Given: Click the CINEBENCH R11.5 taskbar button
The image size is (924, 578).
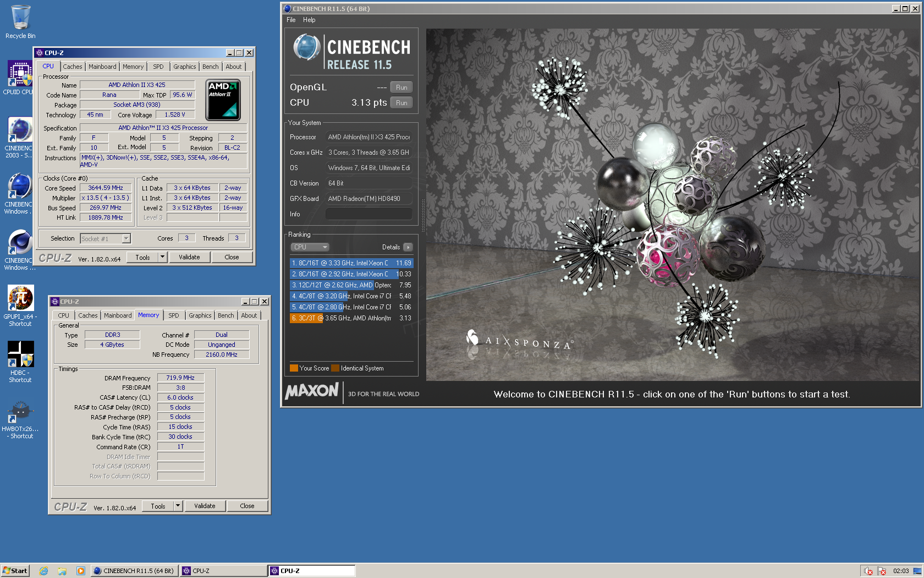Looking at the screenshot, I should pyautogui.click(x=134, y=571).
